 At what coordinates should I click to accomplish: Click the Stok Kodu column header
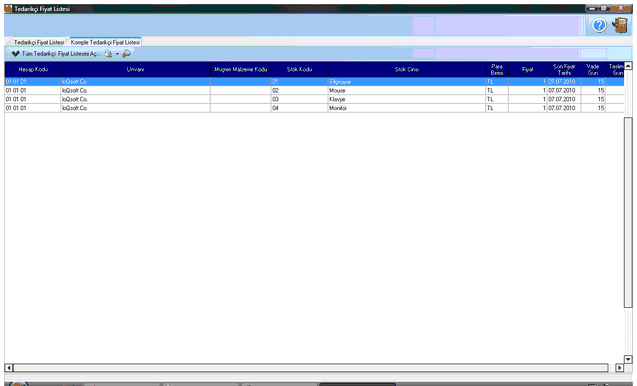pyautogui.click(x=299, y=69)
